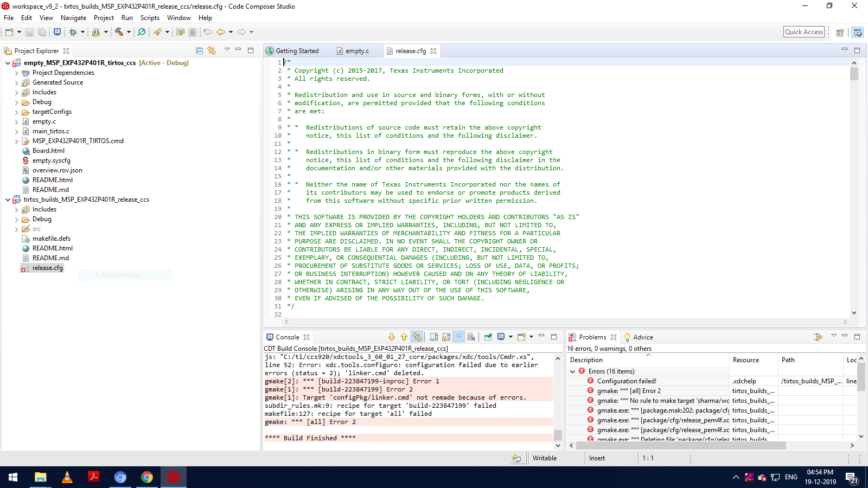The image size is (868, 488).
Task: Click the Quick Access search field
Action: (x=804, y=32)
